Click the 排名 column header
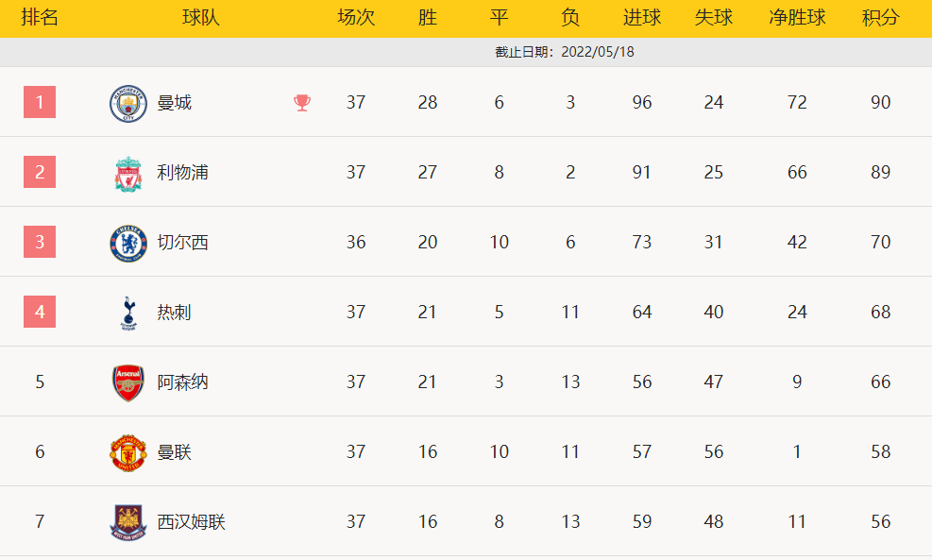Viewport: 932px width, 560px height. coord(40,17)
